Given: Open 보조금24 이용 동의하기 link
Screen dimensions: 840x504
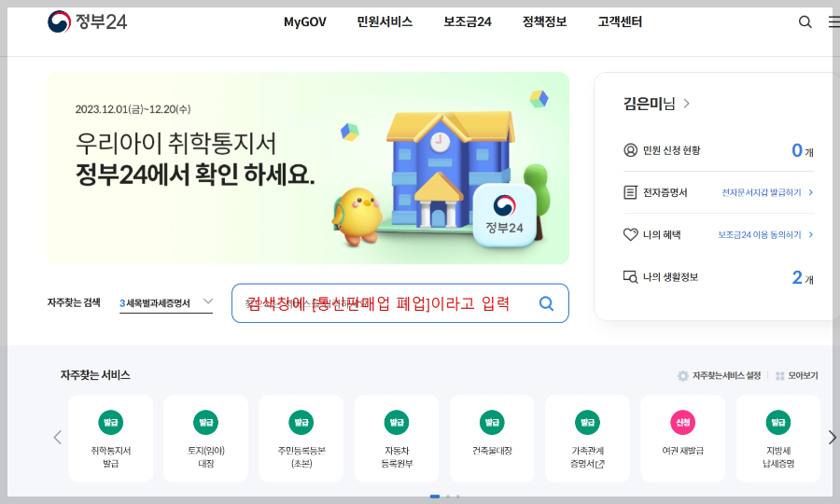Looking at the screenshot, I should [765, 234].
